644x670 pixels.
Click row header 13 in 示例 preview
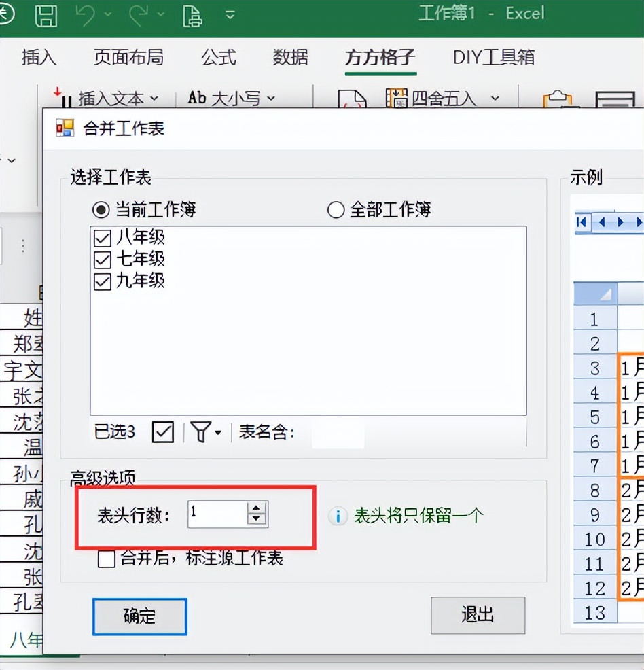click(594, 612)
